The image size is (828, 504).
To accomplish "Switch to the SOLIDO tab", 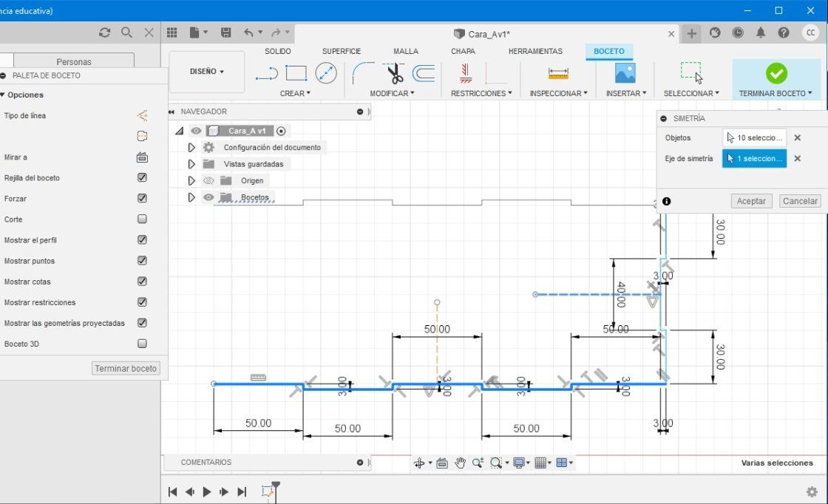I will 278,51.
